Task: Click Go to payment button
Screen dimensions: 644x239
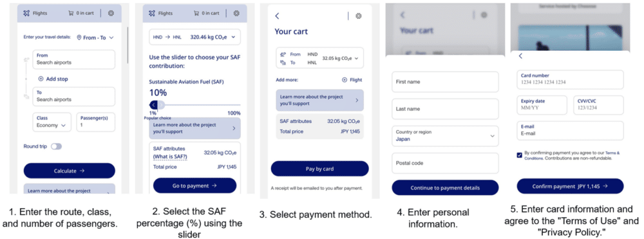Action: tap(194, 186)
